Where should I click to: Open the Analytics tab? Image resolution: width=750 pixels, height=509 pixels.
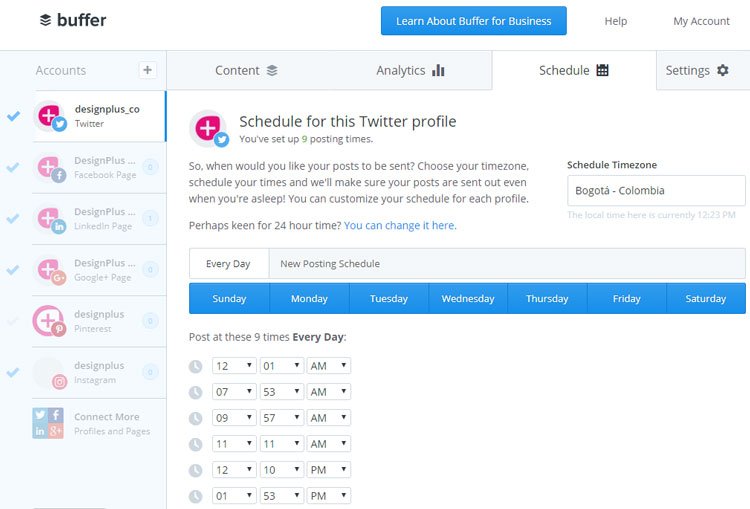(x=410, y=70)
